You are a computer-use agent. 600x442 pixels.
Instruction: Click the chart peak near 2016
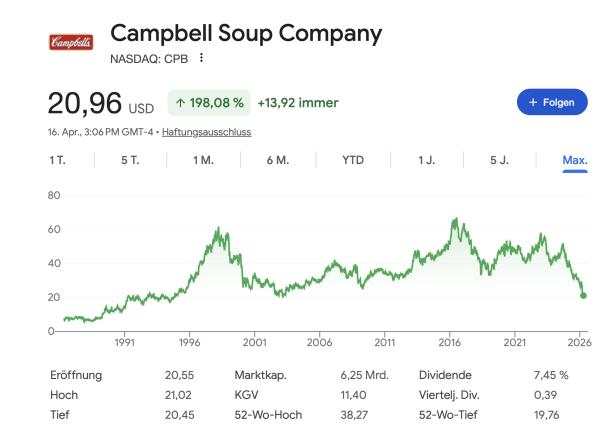[x=455, y=218]
